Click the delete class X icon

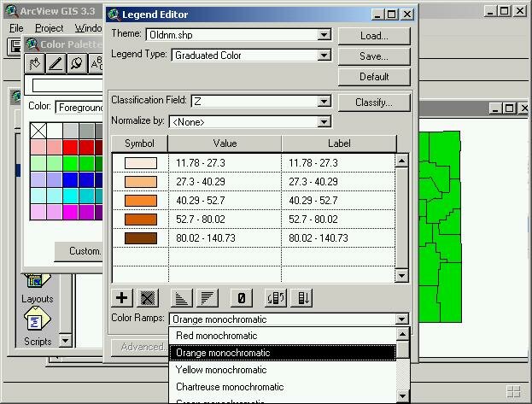pyautogui.click(x=148, y=298)
